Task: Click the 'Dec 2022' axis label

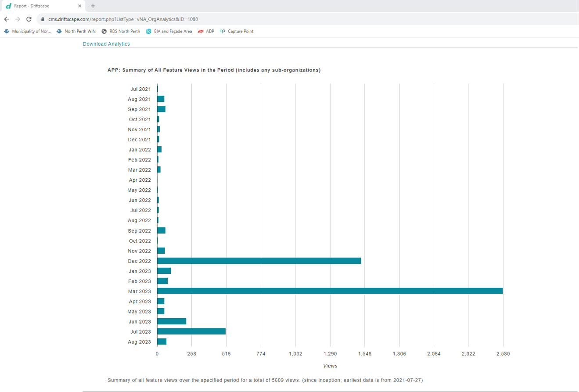Action: point(139,261)
